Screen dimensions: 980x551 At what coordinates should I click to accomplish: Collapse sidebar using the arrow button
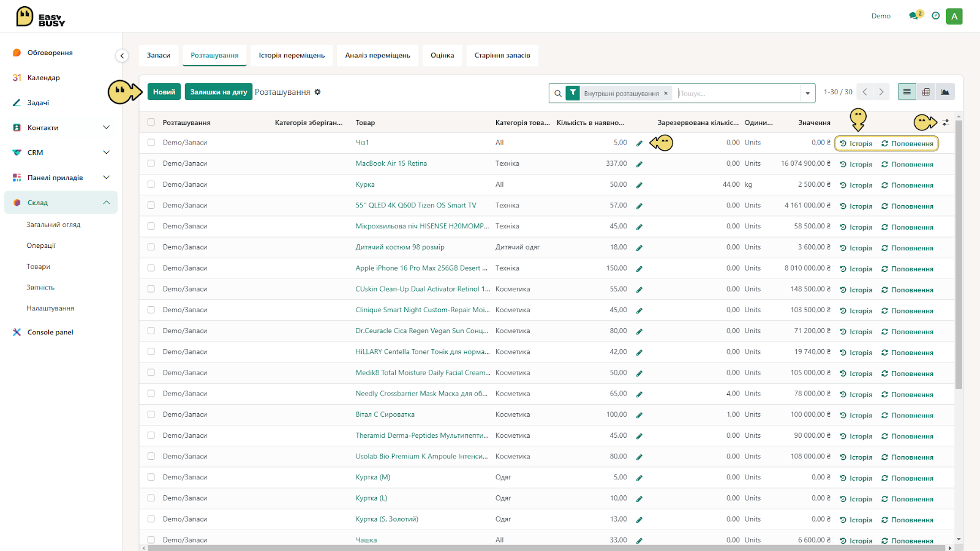click(122, 56)
